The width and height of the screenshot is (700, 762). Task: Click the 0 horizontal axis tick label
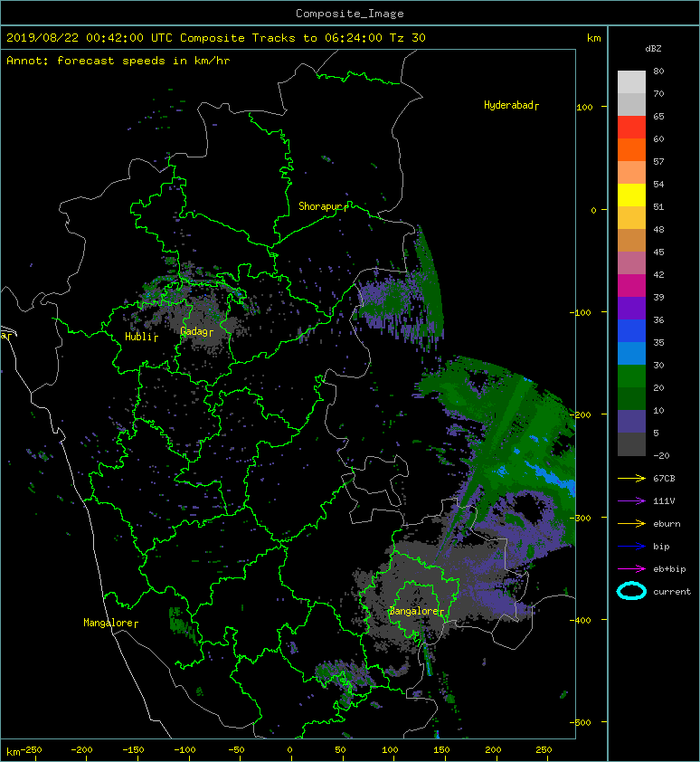pyautogui.click(x=290, y=750)
